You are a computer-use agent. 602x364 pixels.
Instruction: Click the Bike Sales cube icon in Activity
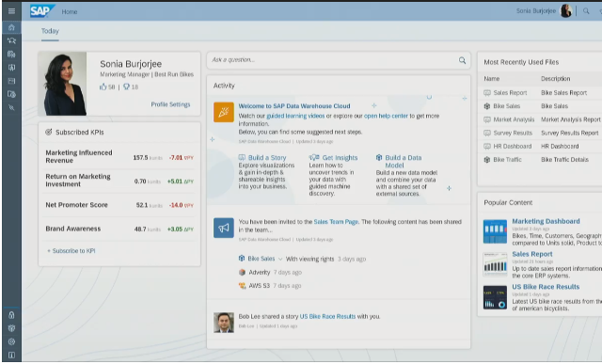click(242, 259)
